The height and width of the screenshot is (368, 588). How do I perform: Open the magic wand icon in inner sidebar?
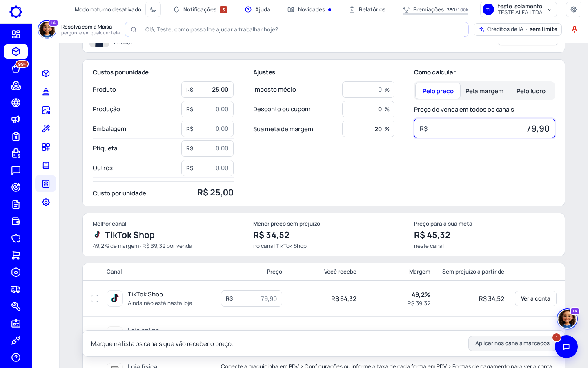tap(46, 128)
